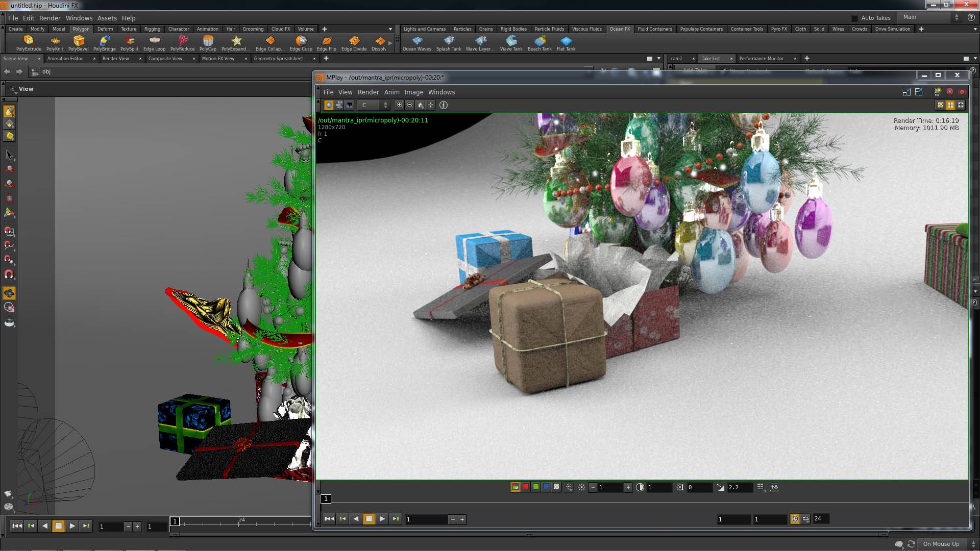Click the stop button in Houdini playbar

point(58,526)
